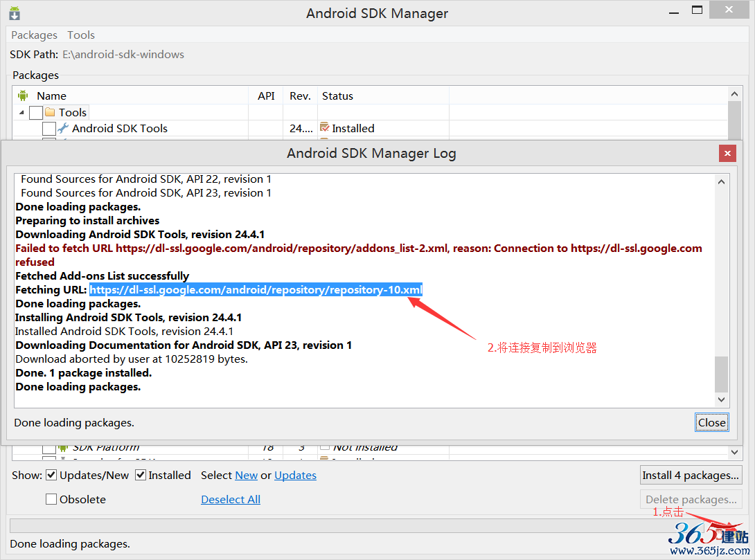Click the Rev. column header

[x=300, y=96]
